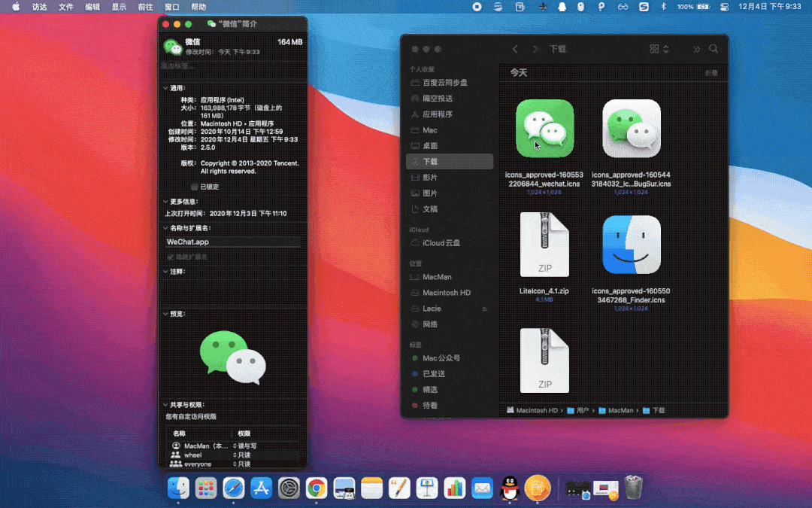The width and height of the screenshot is (812, 508).
Task: Toggle the 已锁定 checkbox
Action: click(x=194, y=187)
